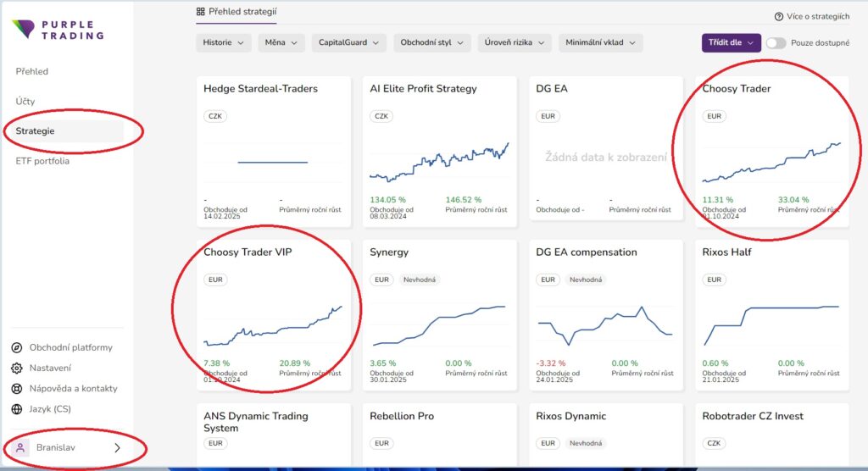
Task: Open the Rixos Half strategy card title
Action: point(726,252)
